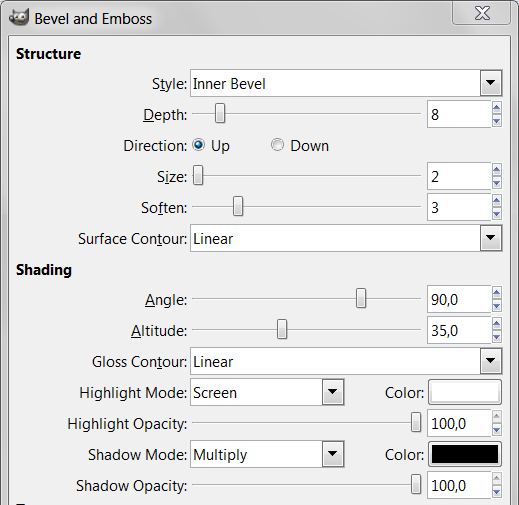Screen dimensions: 519x505
Task: Select the Down direction radio button
Action: coord(277,145)
